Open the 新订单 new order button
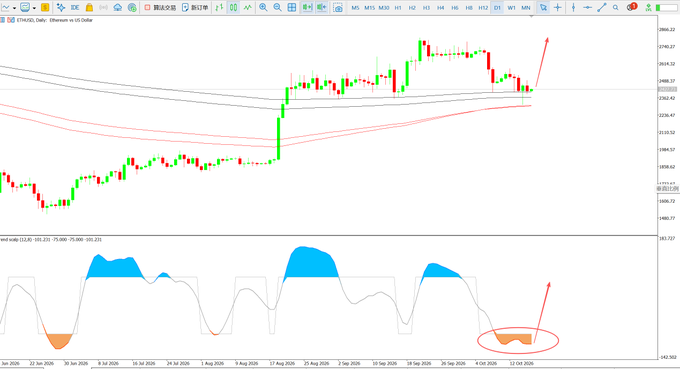This screenshot has height=369, width=680. (x=195, y=7)
